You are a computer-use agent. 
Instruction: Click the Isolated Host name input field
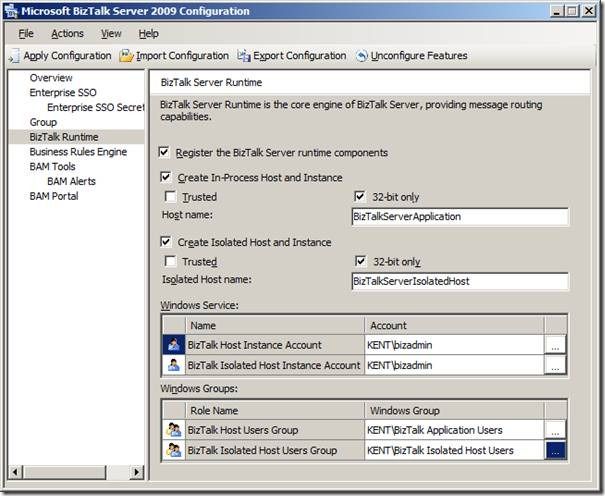460,281
